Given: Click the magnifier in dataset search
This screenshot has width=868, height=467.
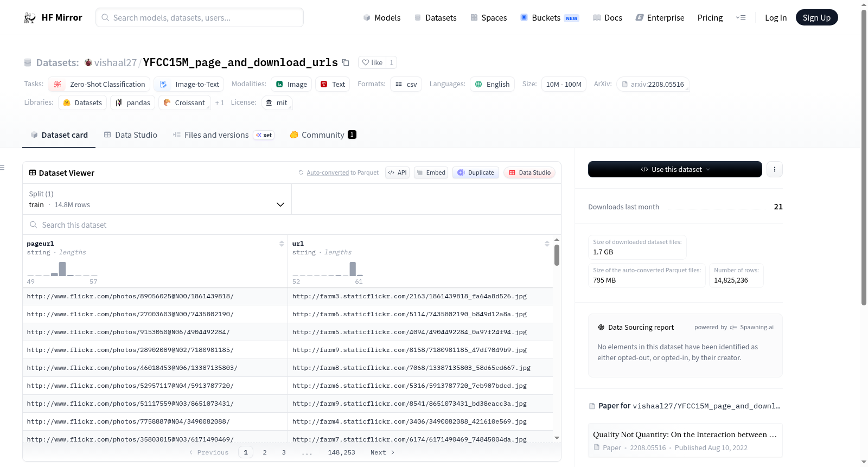Looking at the screenshot, I should [x=34, y=225].
